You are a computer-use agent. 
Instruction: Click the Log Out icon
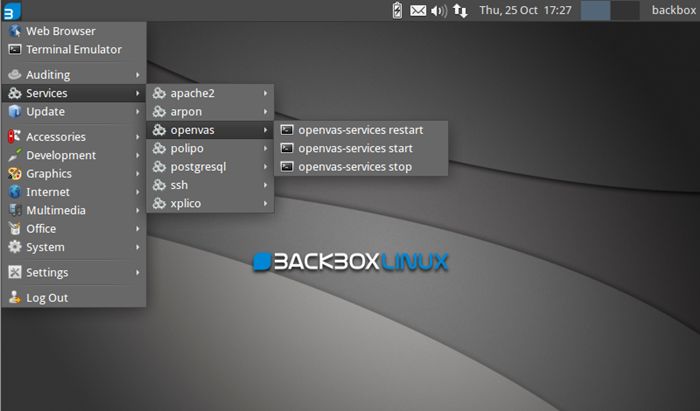point(15,297)
